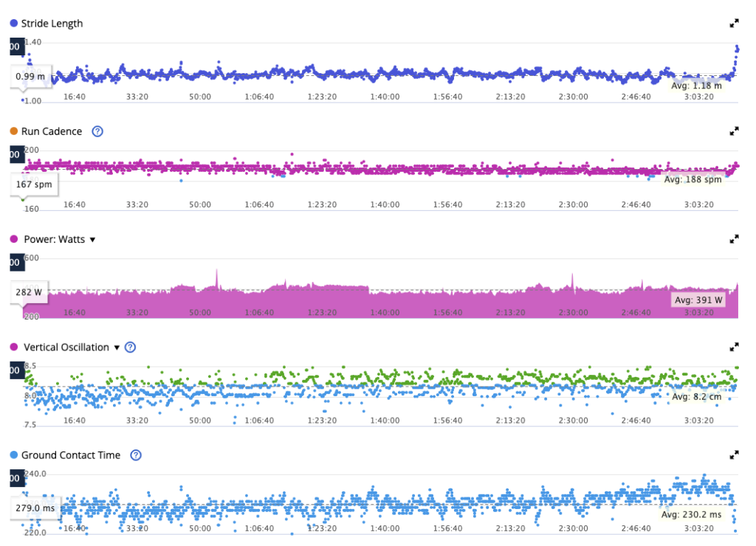Viewport: 756px width, 546px height.
Task: Click 1:23:20 on the Power chart time axis
Action: pos(322,313)
